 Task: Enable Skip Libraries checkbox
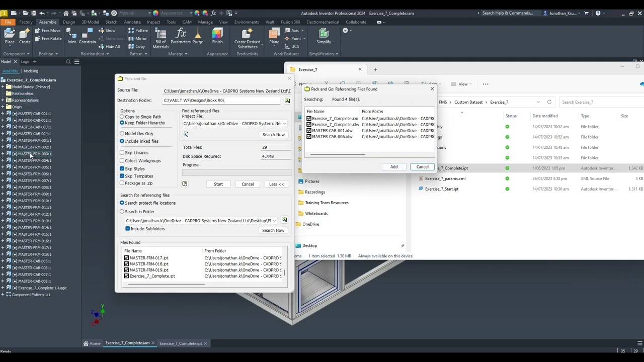pos(122,152)
